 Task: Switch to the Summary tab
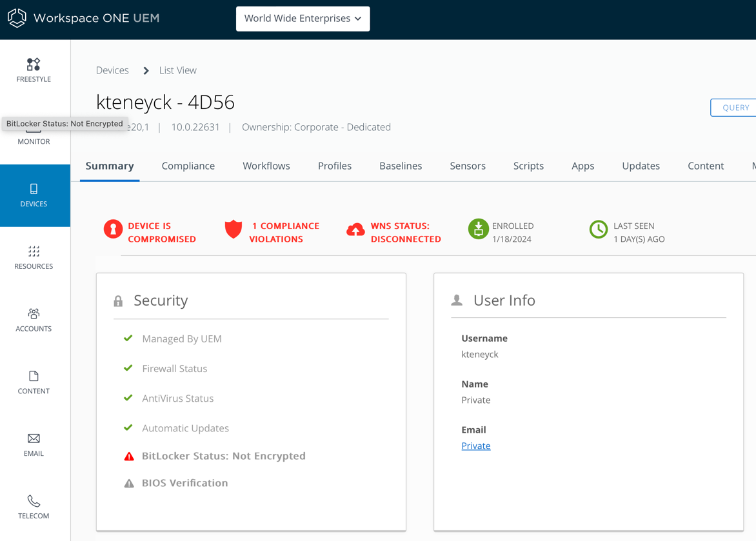pyautogui.click(x=110, y=166)
